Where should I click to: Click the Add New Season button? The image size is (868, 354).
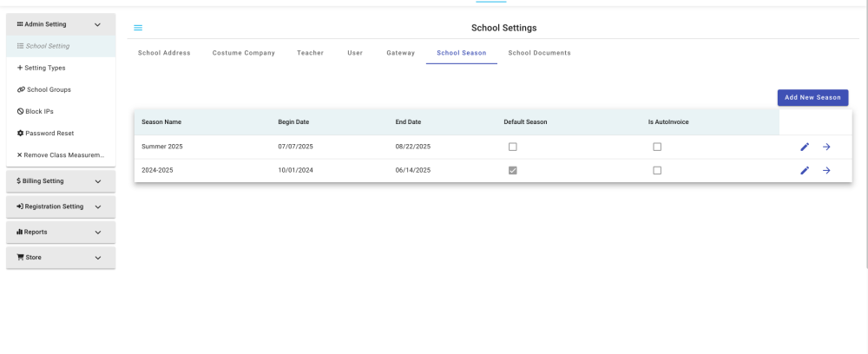tap(812, 97)
